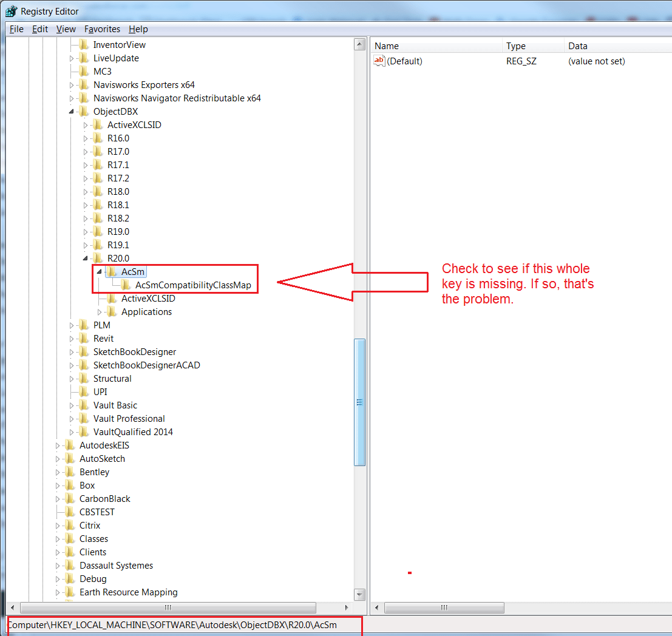Image resolution: width=672 pixels, height=636 pixels.
Task: Open the Favorites menu
Action: pos(102,29)
